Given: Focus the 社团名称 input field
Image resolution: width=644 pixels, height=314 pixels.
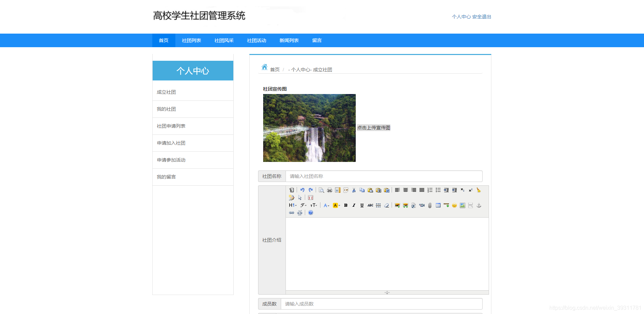Looking at the screenshot, I should coord(384,176).
